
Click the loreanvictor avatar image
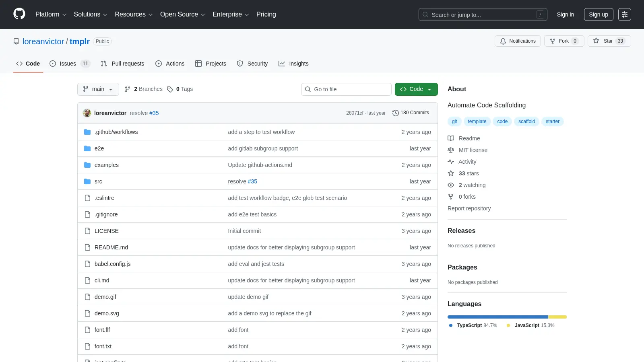(x=87, y=113)
